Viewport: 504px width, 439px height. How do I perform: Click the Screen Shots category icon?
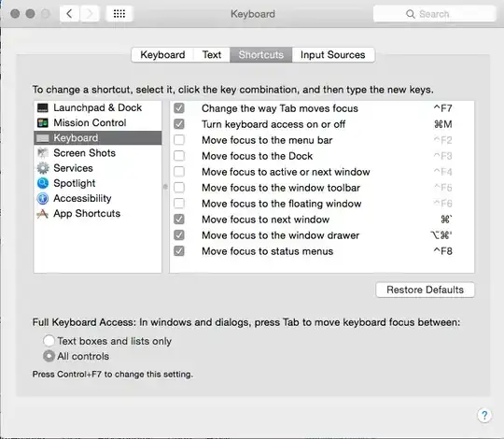point(42,153)
